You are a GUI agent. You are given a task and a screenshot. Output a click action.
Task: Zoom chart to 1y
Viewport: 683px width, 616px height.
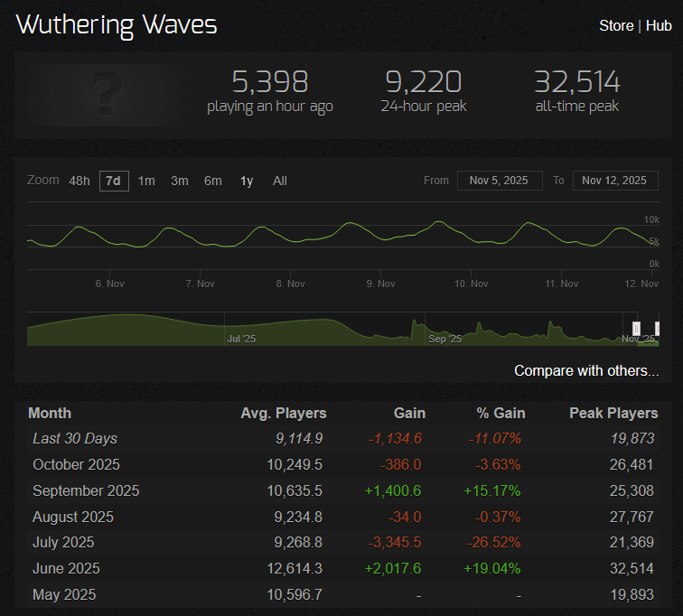coord(247,181)
